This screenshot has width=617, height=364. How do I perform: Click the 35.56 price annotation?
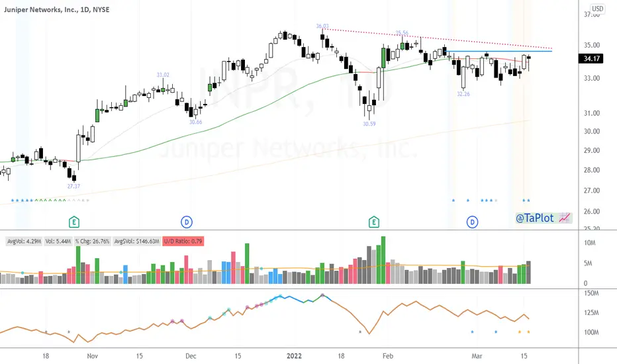[402, 33]
